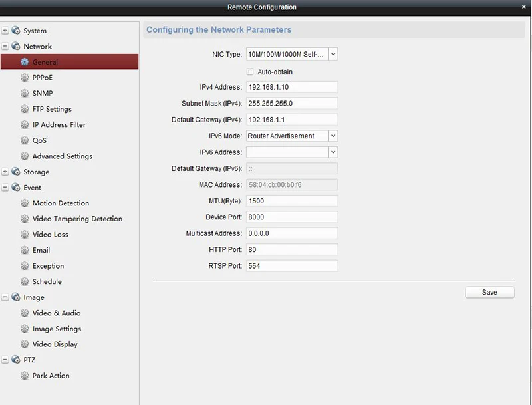Image resolution: width=532 pixels, height=405 pixels.
Task: Click the globe icon beside Image
Action: coord(15,297)
